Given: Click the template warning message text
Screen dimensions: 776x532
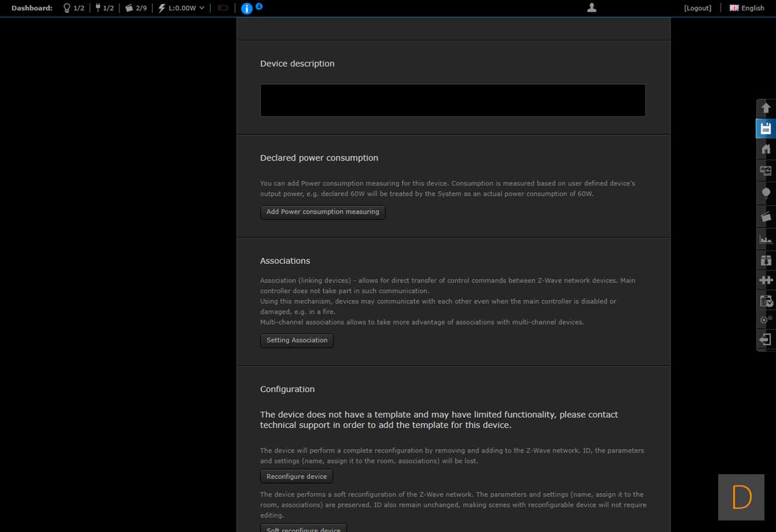Looking at the screenshot, I should pos(439,420).
